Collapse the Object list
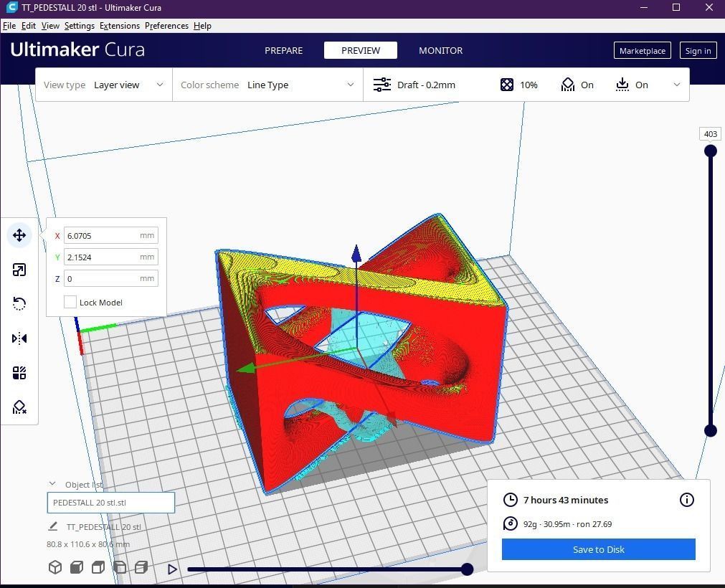This screenshot has width=725, height=588. pos(52,484)
